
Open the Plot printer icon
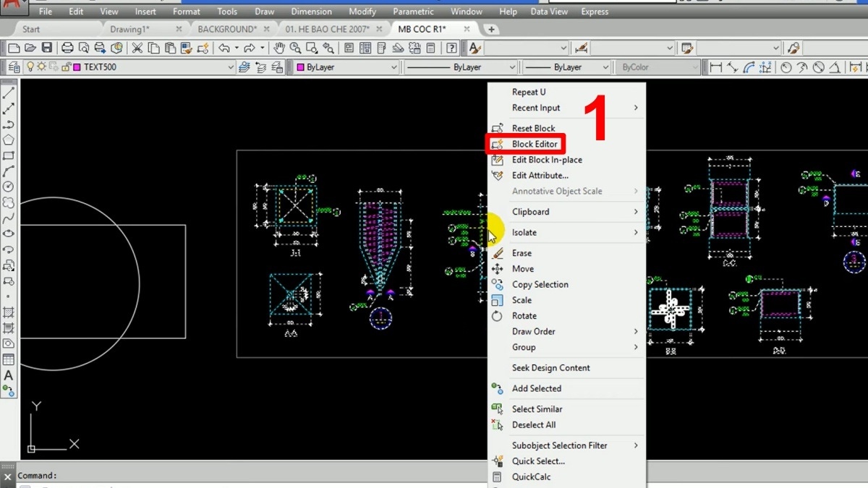click(x=67, y=48)
